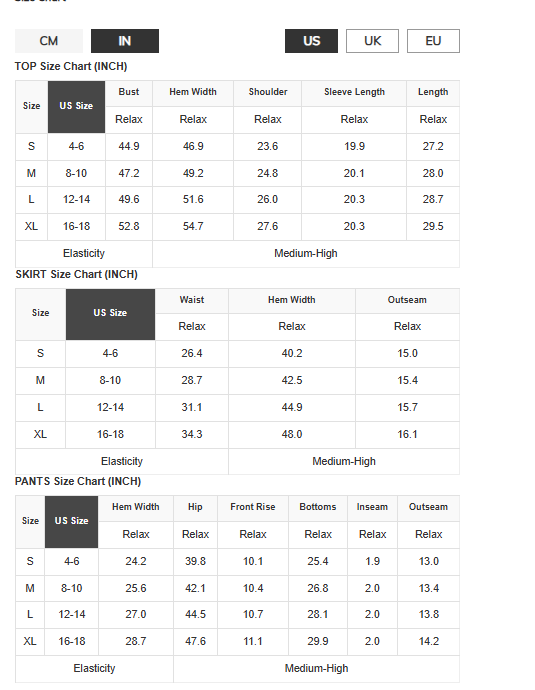Select the Waist column header in the SKIRT chart
Viewport: 535px width, 690px height.
192,300
